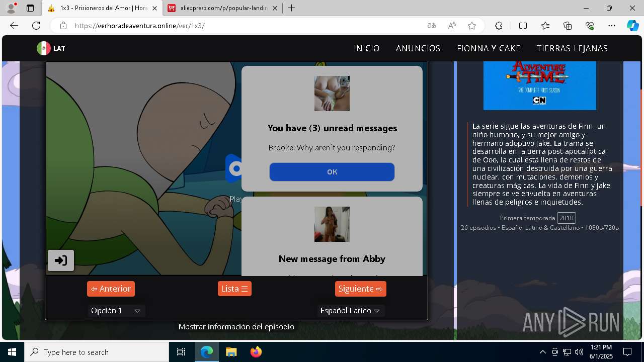The image size is (644, 362).
Task: Open the TIERRAS LEJANAS menu item
Action: pyautogui.click(x=572, y=48)
